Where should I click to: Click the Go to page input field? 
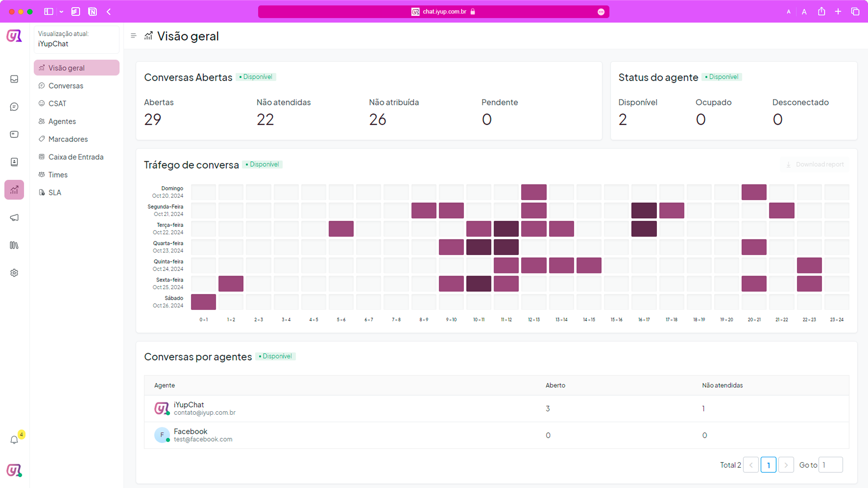click(830, 465)
